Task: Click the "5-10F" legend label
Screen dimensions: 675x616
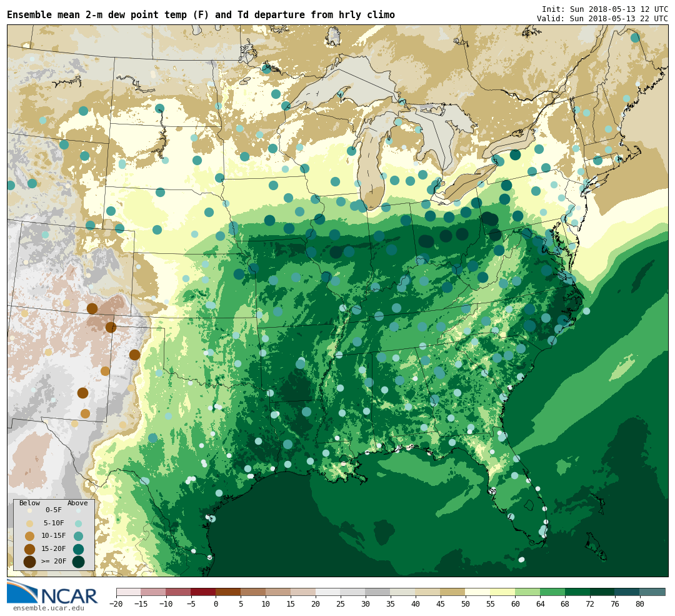Action: pyautogui.click(x=54, y=523)
